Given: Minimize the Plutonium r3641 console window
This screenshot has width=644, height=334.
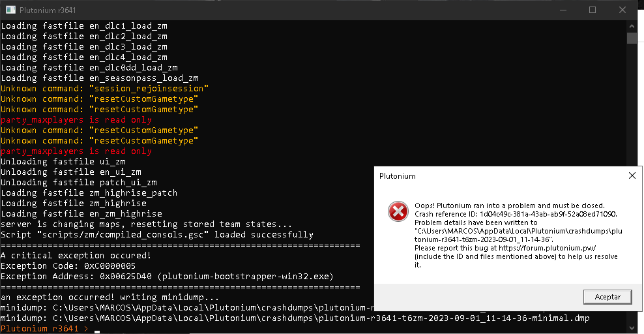Looking at the screenshot, I should point(563,10).
